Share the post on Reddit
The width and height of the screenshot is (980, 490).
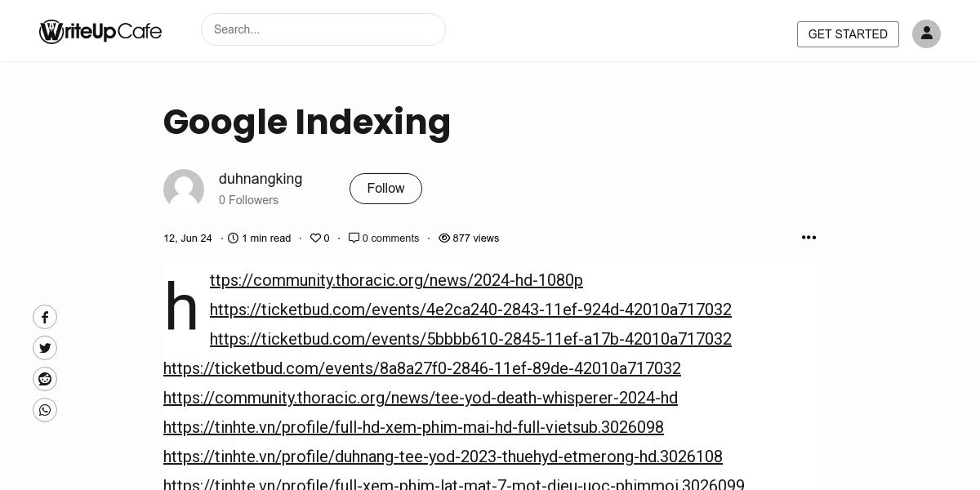(45, 379)
